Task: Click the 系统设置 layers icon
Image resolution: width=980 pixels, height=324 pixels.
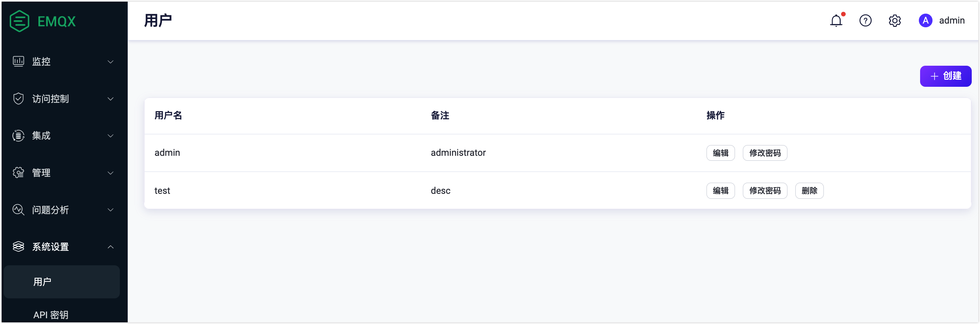Action: pos(19,247)
